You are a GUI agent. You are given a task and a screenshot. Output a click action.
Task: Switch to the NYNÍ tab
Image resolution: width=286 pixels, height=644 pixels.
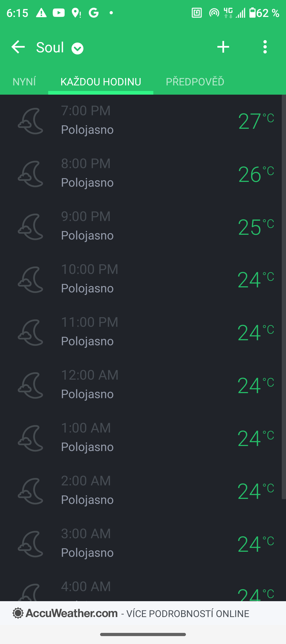(24, 82)
